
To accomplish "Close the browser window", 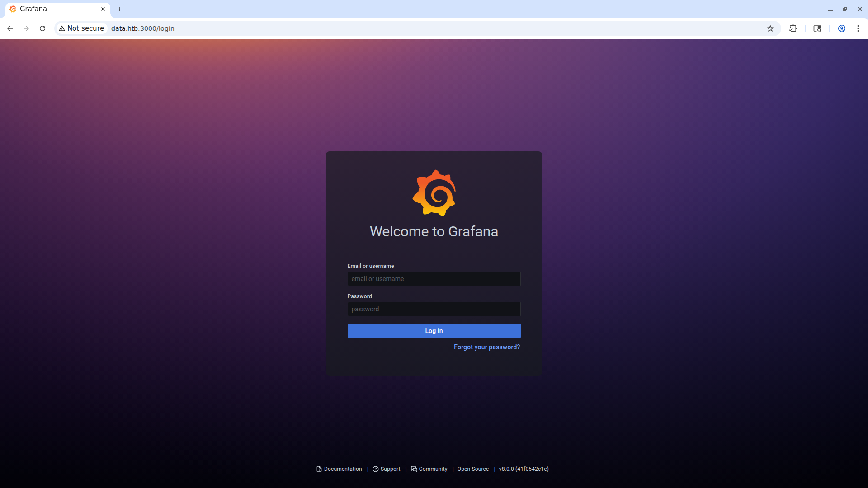I will coord(860,9).
